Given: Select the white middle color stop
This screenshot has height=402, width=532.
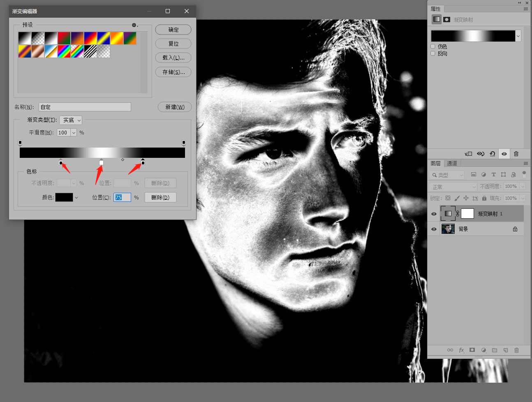Looking at the screenshot, I should 102,162.
